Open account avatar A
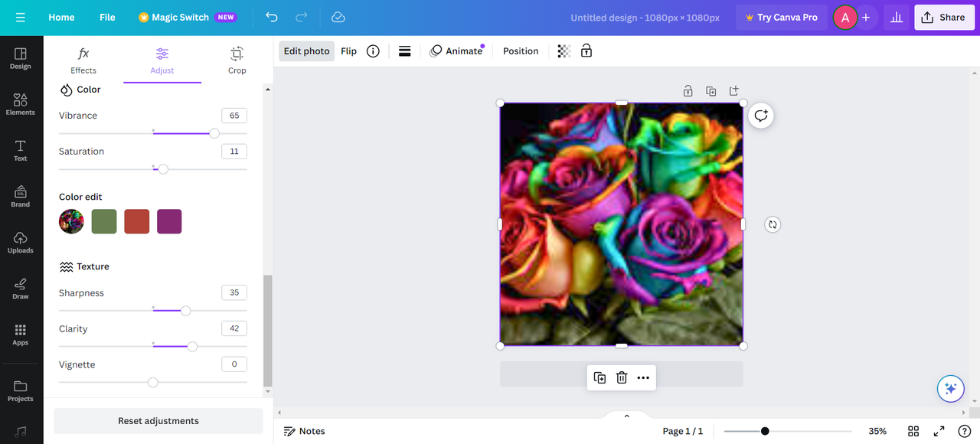 pyautogui.click(x=845, y=17)
